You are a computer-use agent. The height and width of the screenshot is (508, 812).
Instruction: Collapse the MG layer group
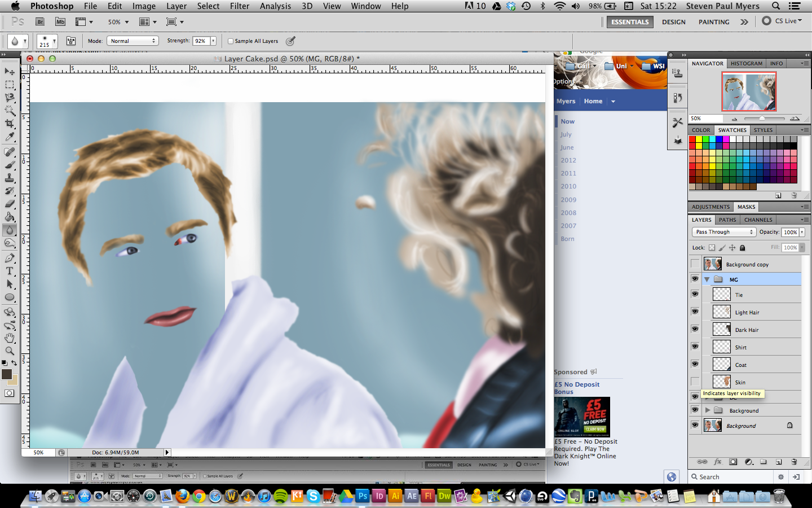point(707,279)
